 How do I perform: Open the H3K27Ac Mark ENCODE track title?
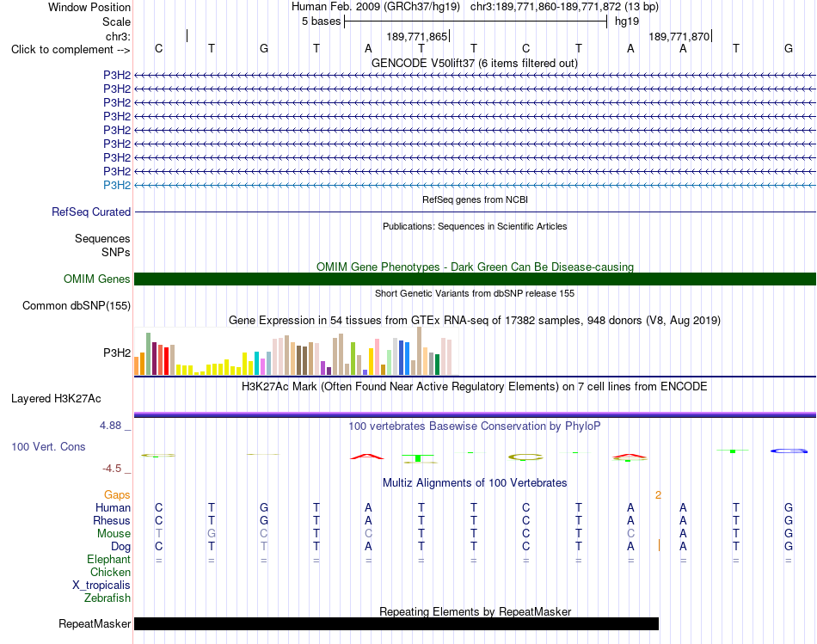point(475,387)
